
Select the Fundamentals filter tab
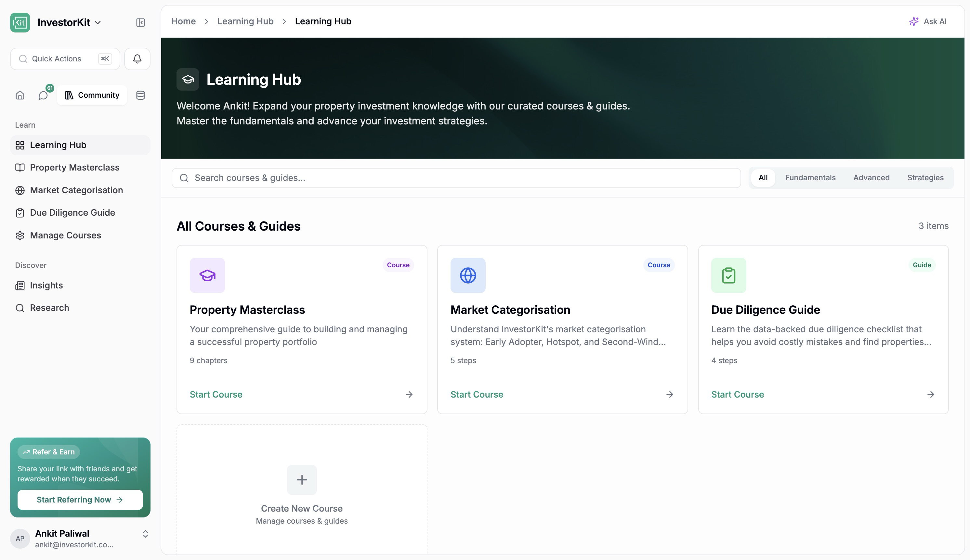pyautogui.click(x=810, y=178)
